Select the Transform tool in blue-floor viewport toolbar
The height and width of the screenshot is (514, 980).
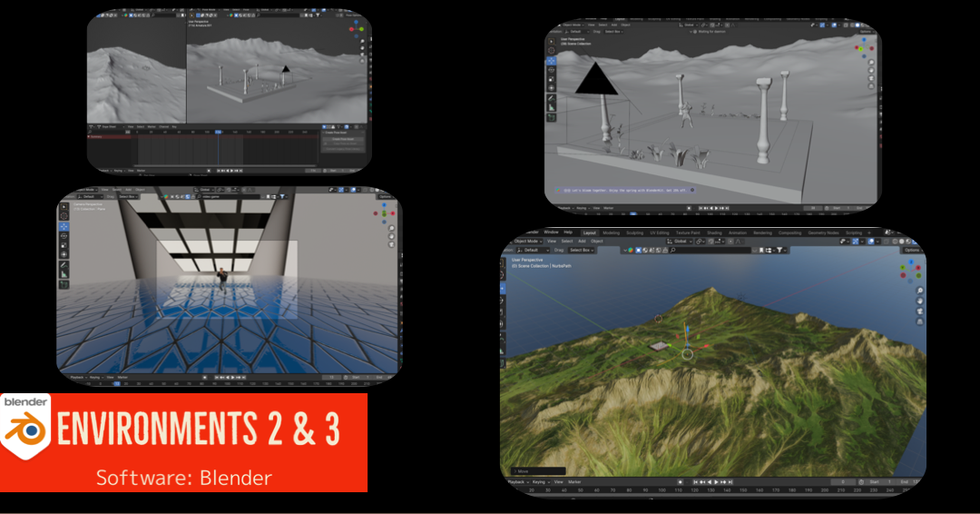(64, 254)
